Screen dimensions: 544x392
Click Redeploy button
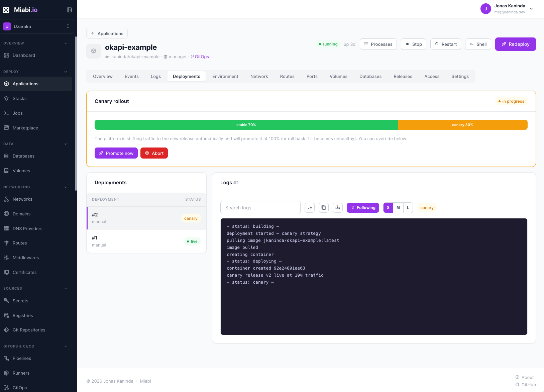[516, 44]
